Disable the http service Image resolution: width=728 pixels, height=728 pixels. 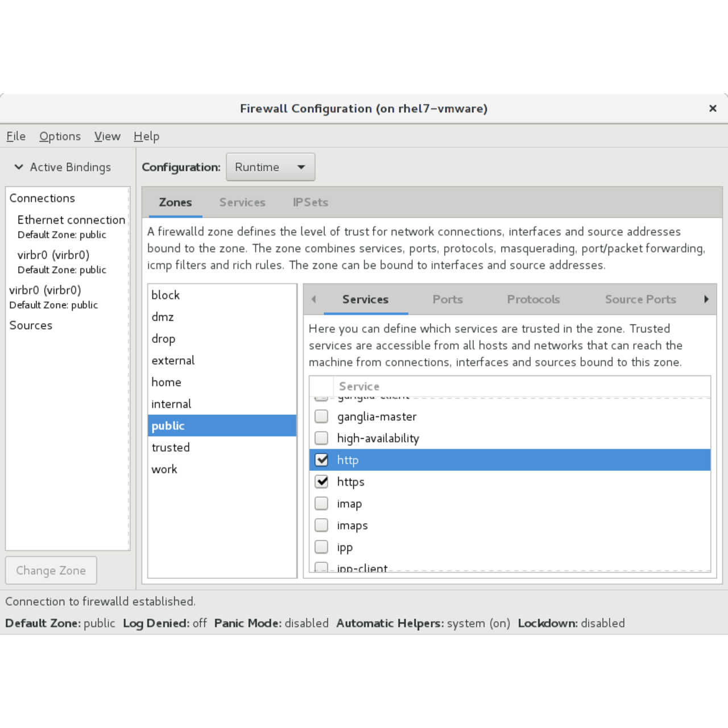[321, 460]
